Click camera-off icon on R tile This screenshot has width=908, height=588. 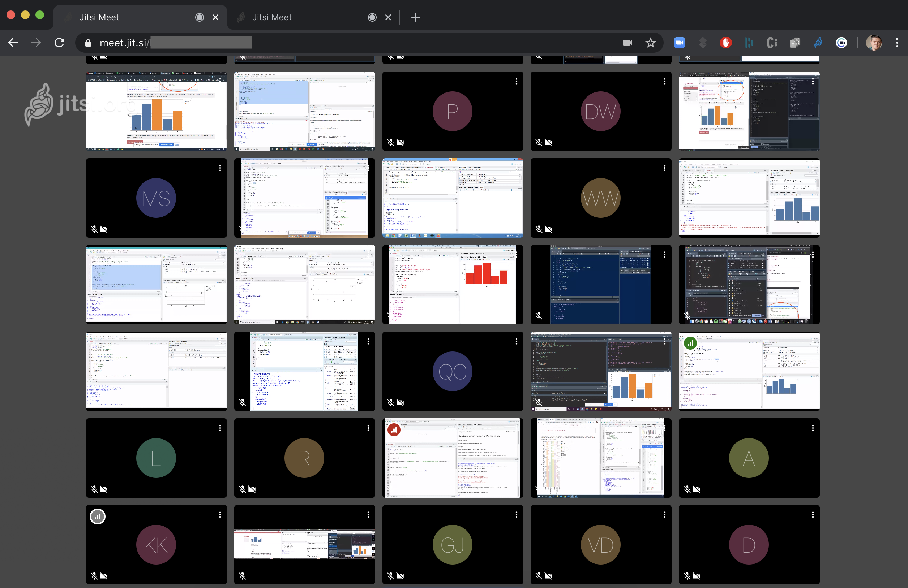tap(252, 489)
